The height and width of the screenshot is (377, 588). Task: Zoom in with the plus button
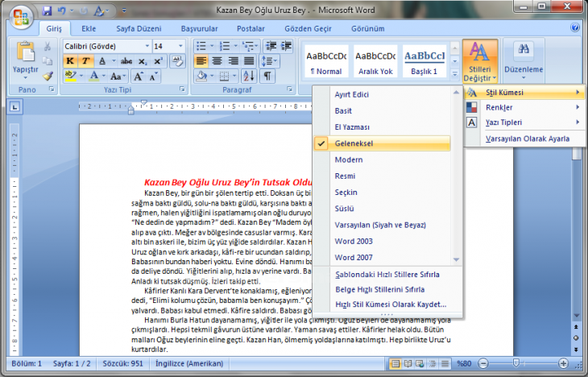point(563,363)
